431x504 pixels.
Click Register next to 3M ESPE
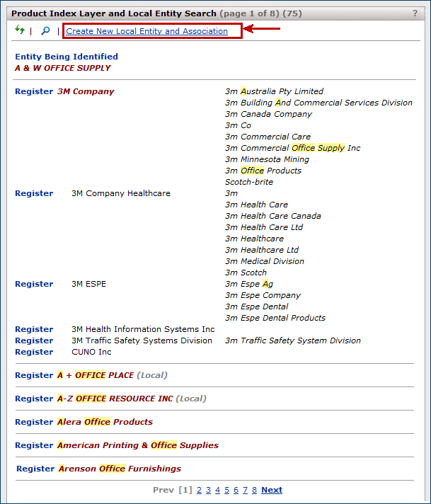(34, 284)
